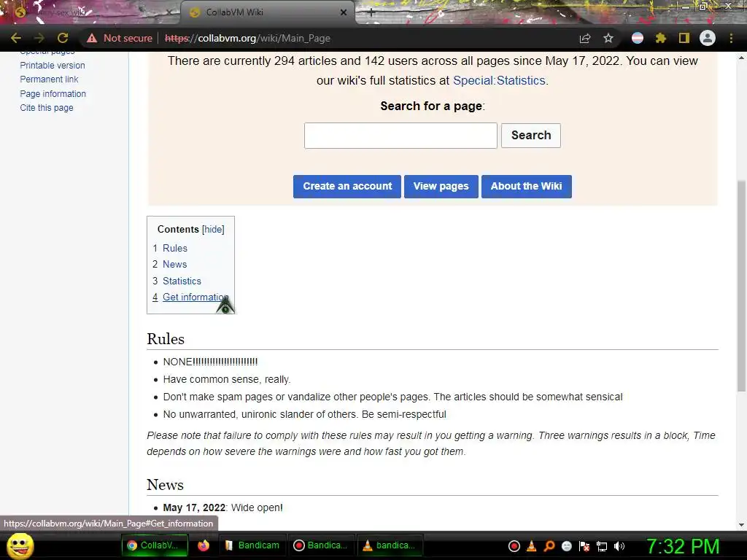
Task: Click About the Wiki button
Action: tap(527, 186)
